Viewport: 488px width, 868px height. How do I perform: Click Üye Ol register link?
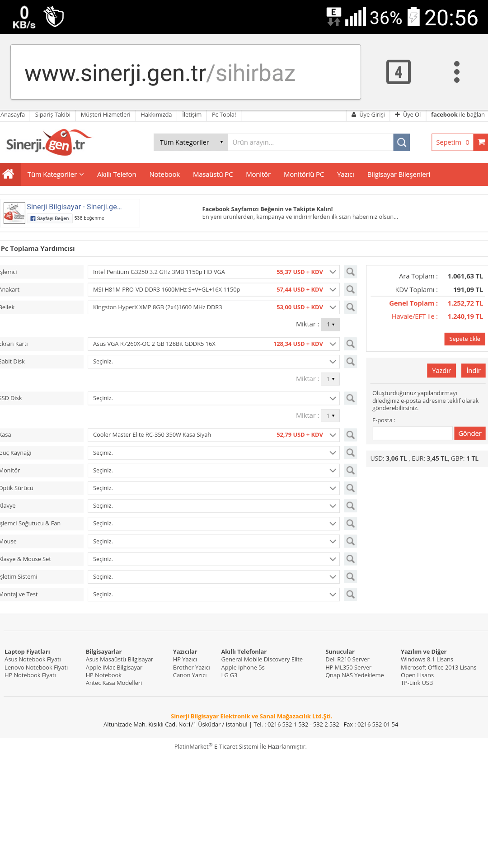point(408,115)
